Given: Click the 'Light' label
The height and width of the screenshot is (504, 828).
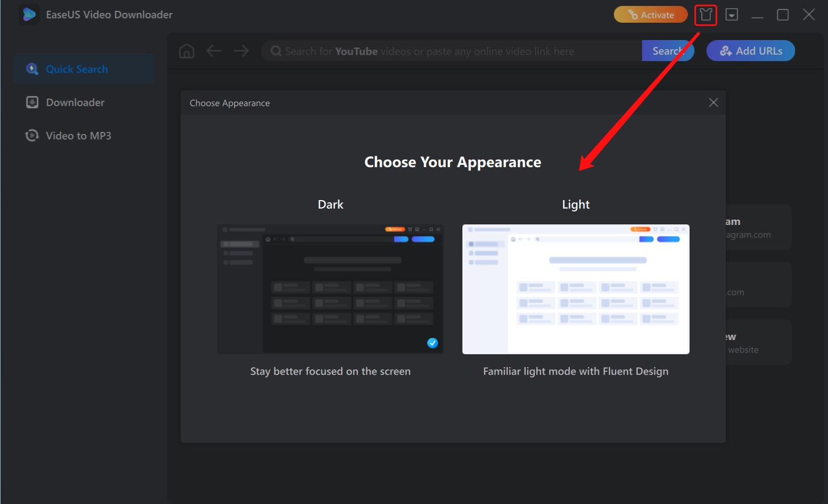Looking at the screenshot, I should tap(576, 204).
